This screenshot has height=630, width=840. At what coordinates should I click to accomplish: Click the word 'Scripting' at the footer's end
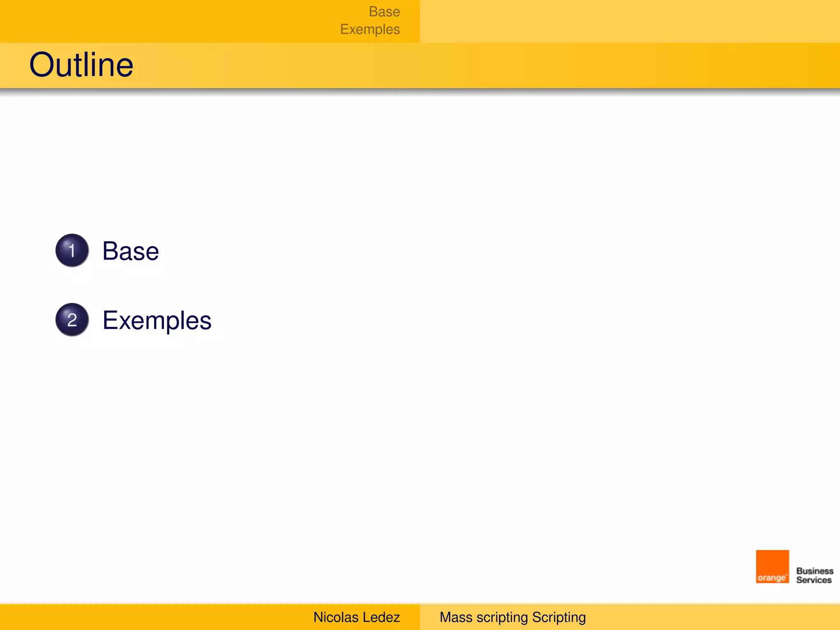click(x=559, y=617)
